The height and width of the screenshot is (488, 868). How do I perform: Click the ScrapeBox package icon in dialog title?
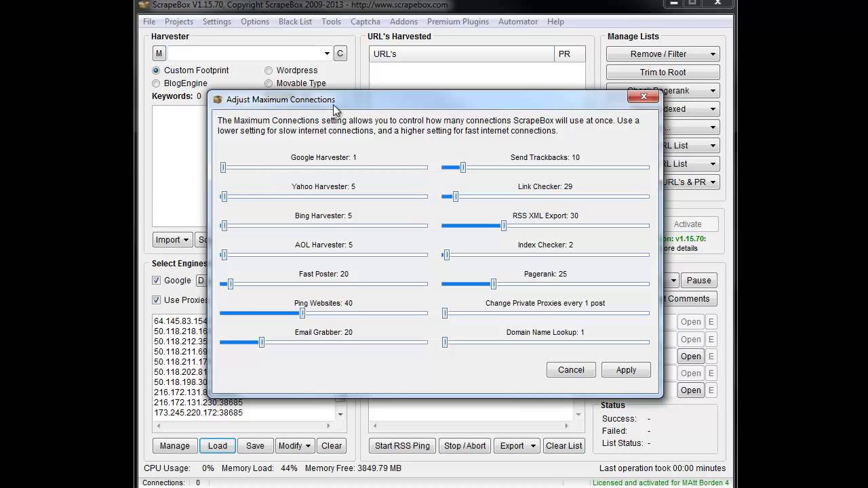(x=218, y=100)
